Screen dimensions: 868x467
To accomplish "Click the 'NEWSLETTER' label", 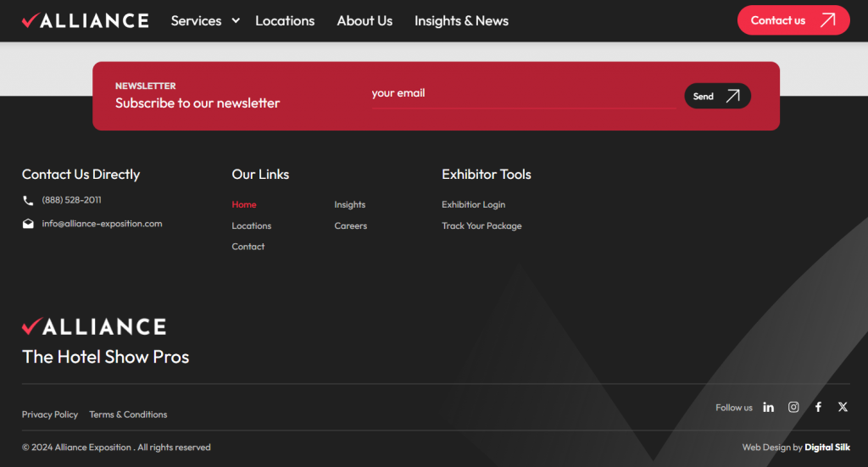I will click(146, 86).
